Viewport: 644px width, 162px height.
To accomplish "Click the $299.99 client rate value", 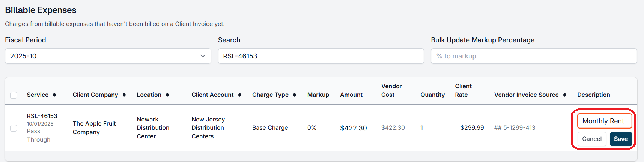I will click(x=472, y=128).
